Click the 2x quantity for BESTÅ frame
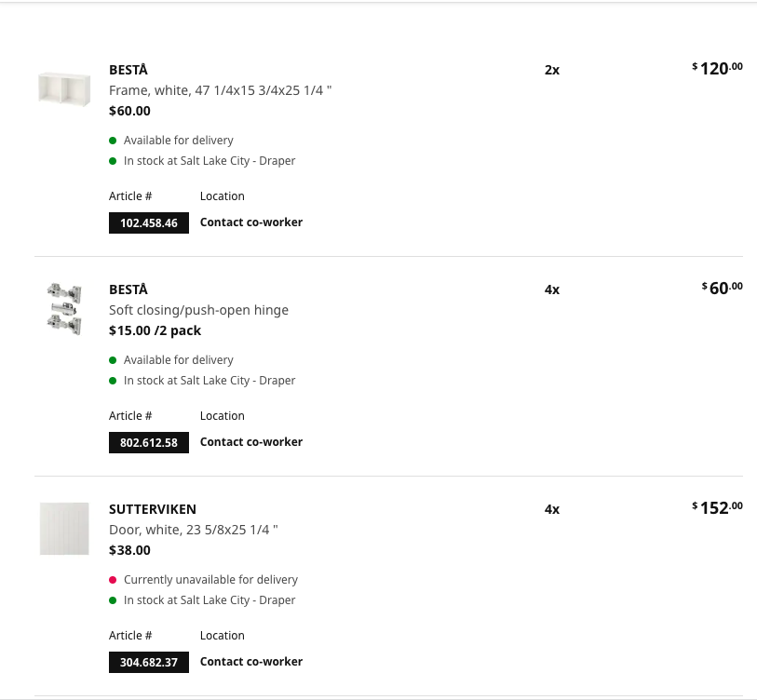The width and height of the screenshot is (757, 700). click(x=552, y=70)
